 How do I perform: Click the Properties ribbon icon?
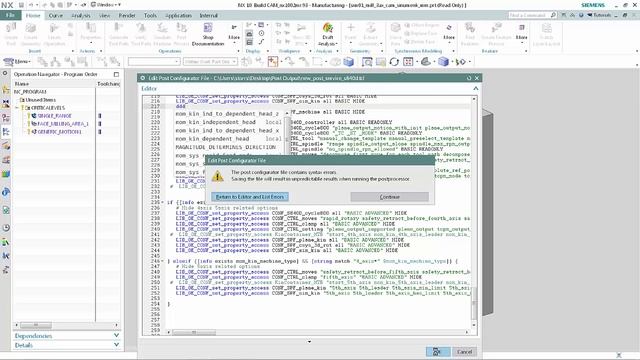click(x=91, y=34)
